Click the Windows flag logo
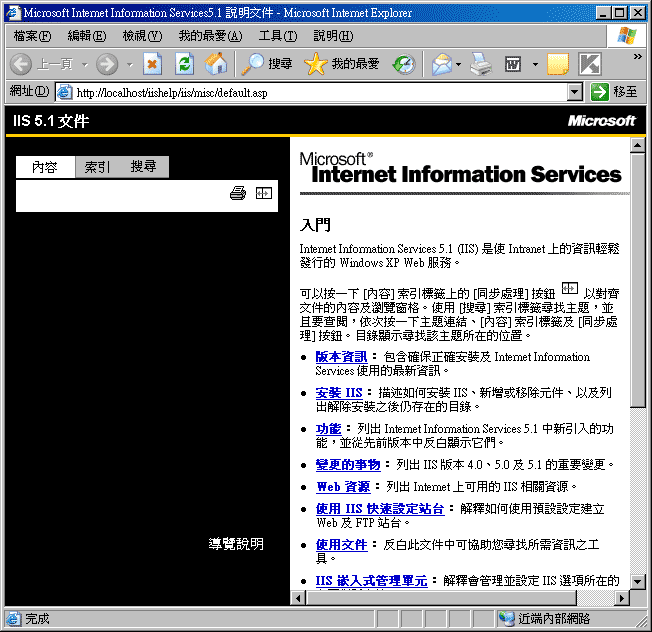 pos(627,35)
